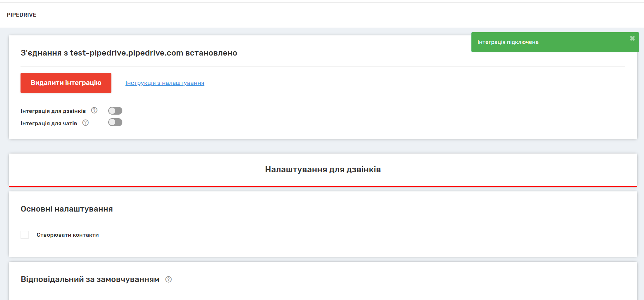Image resolution: width=644 pixels, height=300 pixels.
Task: Click the PIPEDRIVE page title
Action: tap(22, 15)
